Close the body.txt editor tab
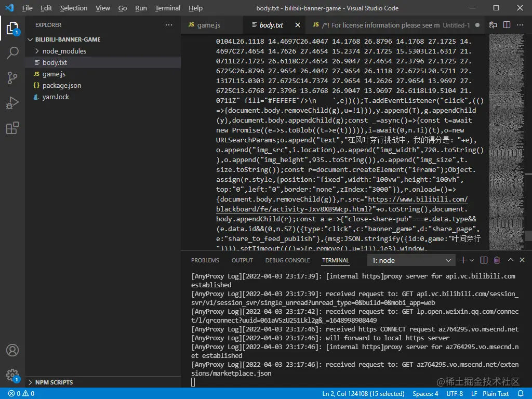Screen dimensions: 532x399 (x=298, y=25)
